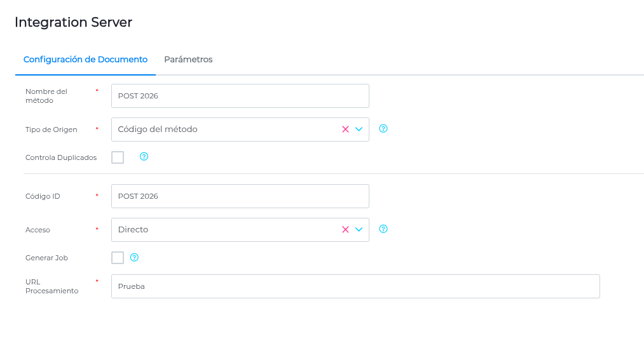Expand the Tipo de Origen dropdown arrow
Image resolution: width=644 pixels, height=339 pixels.
tap(359, 129)
